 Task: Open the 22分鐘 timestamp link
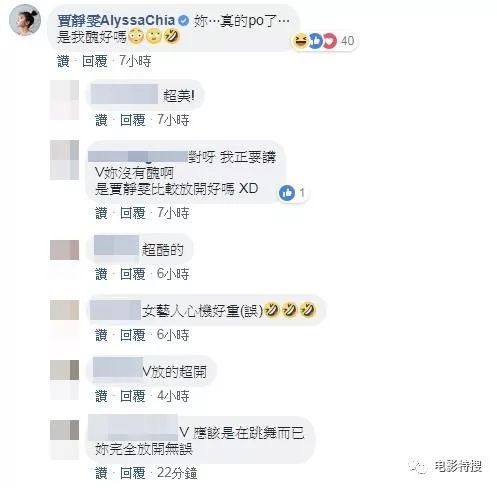coord(177,473)
